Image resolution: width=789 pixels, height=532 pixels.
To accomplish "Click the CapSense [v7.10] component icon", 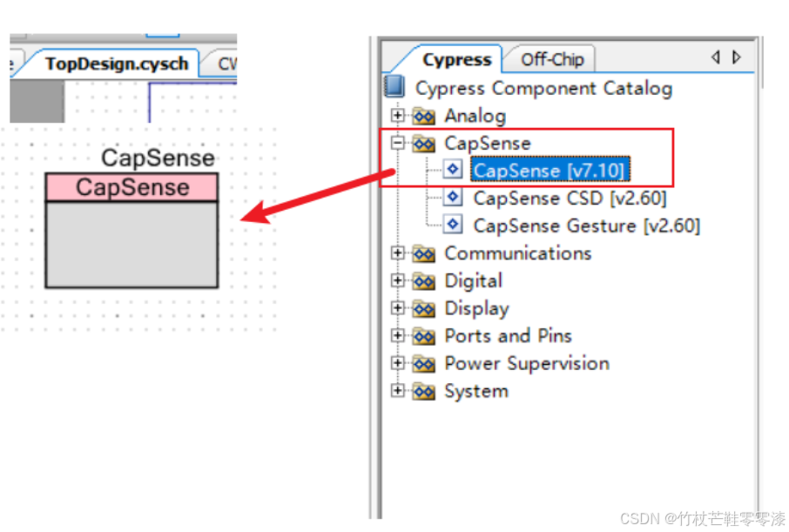I will tap(452, 169).
